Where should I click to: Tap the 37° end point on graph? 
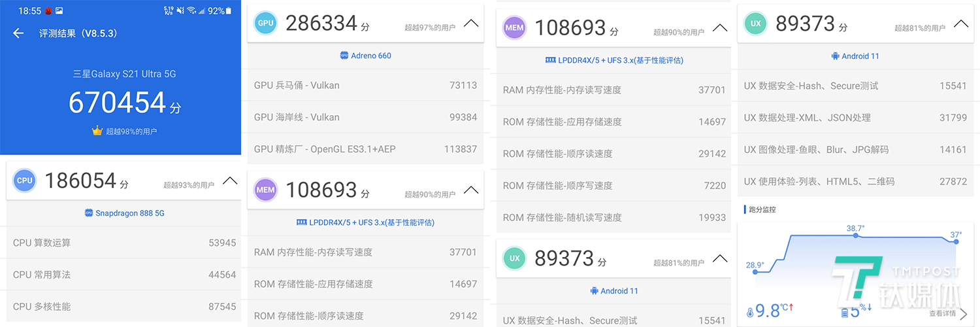tap(956, 241)
